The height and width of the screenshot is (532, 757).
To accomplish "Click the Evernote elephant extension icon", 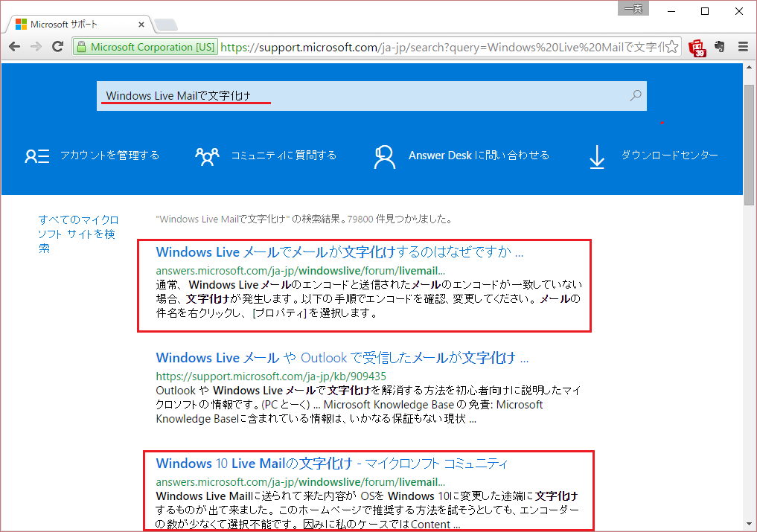I will (720, 47).
